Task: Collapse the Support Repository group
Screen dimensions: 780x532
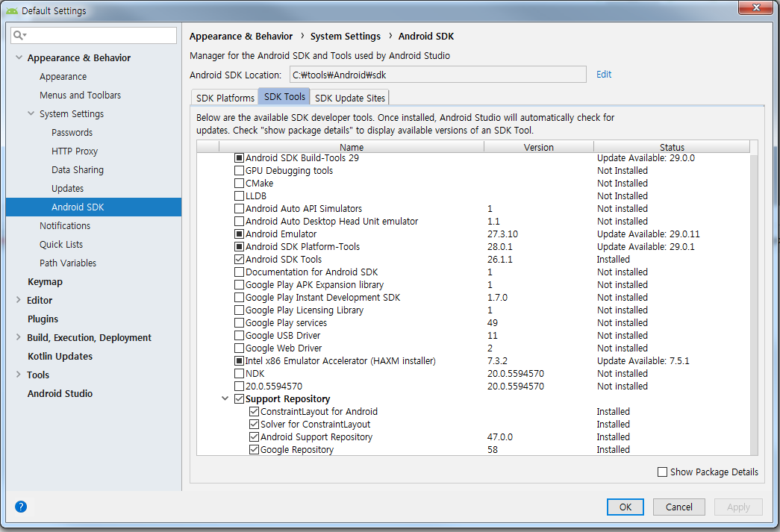Action: pos(225,398)
